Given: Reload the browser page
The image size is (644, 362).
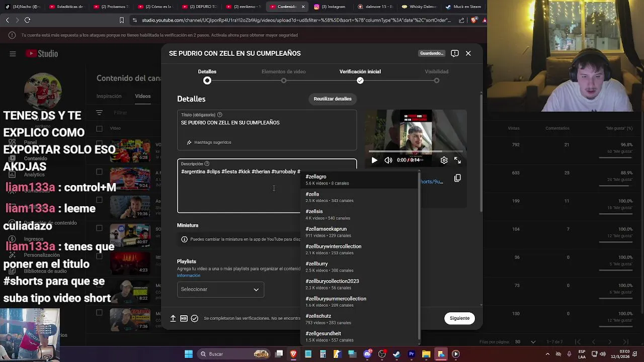Looking at the screenshot, I should pyautogui.click(x=27, y=20).
